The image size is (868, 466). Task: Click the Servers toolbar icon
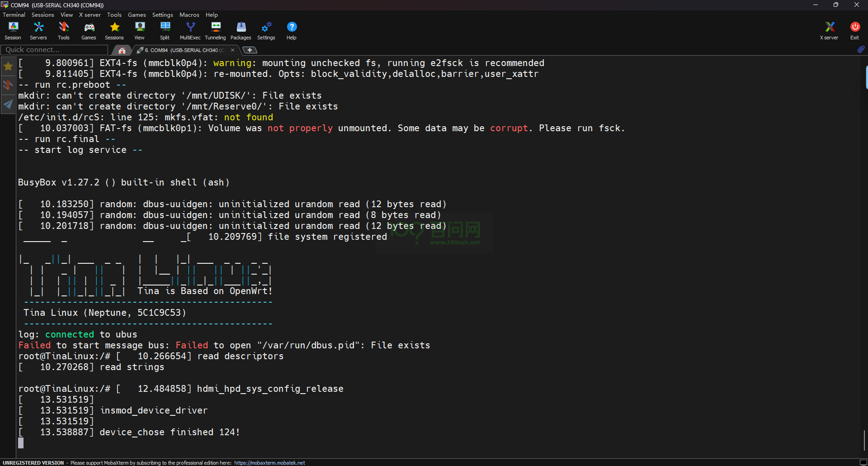coord(38,31)
